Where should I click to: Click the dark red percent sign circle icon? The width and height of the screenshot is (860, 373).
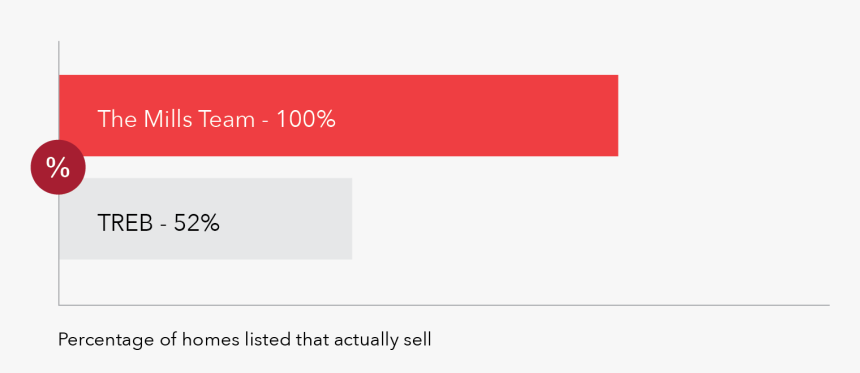click(x=58, y=167)
